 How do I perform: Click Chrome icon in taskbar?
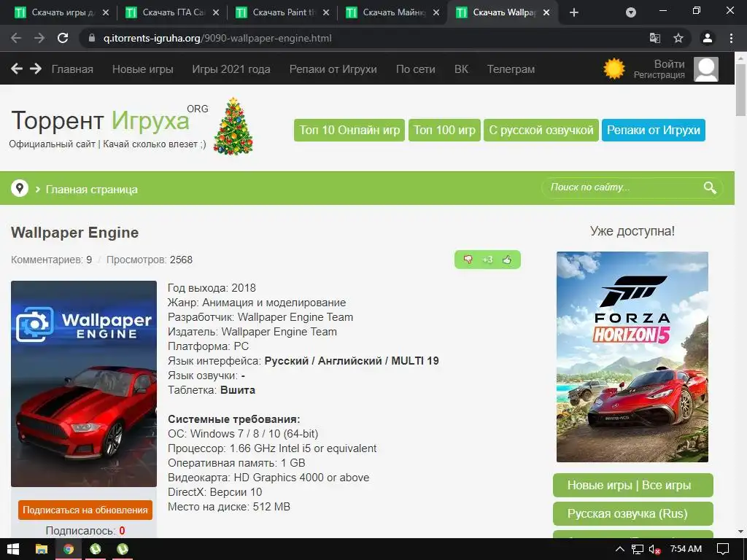pos(69,549)
